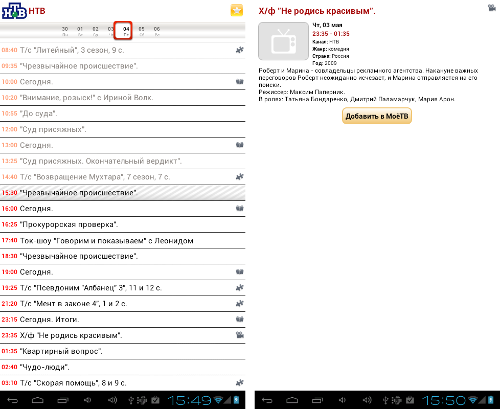Tap the recent apps button in the left bar
Screen dimensions: 500x409
(63, 400)
